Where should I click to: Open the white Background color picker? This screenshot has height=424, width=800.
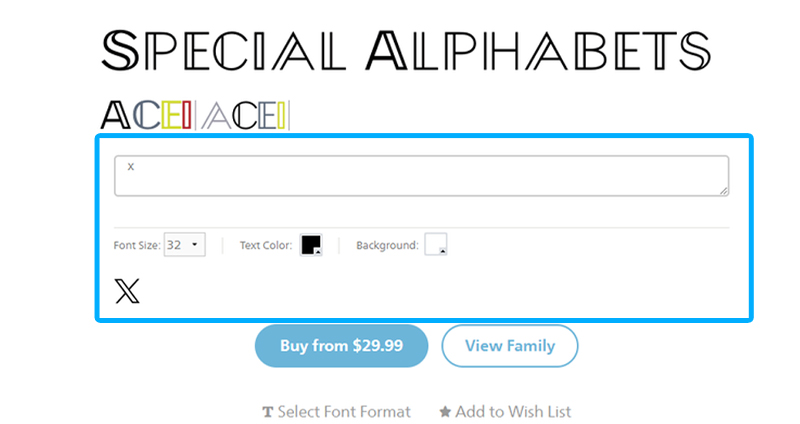click(436, 244)
